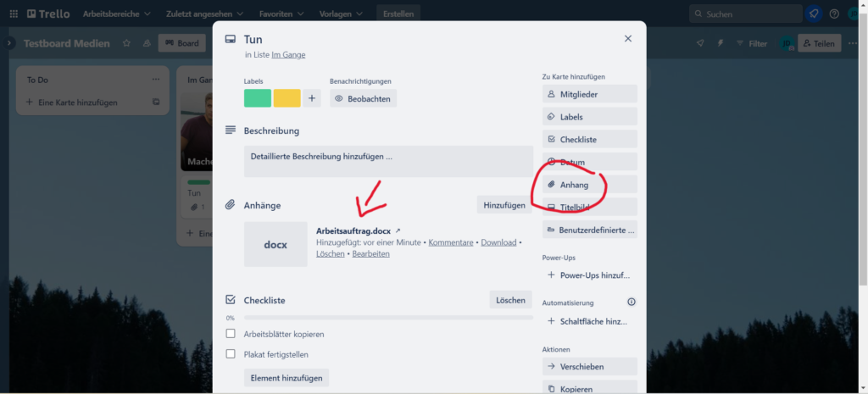Focus the Suchen search field

click(x=745, y=14)
